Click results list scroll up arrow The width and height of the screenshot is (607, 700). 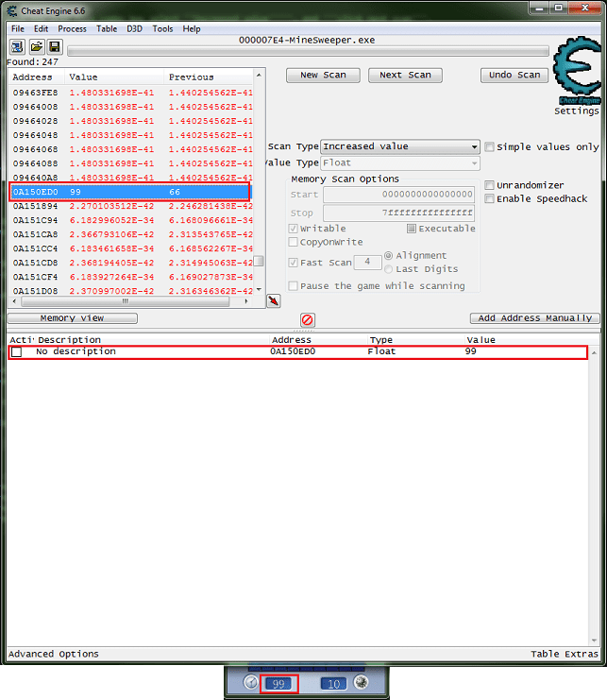point(259,75)
